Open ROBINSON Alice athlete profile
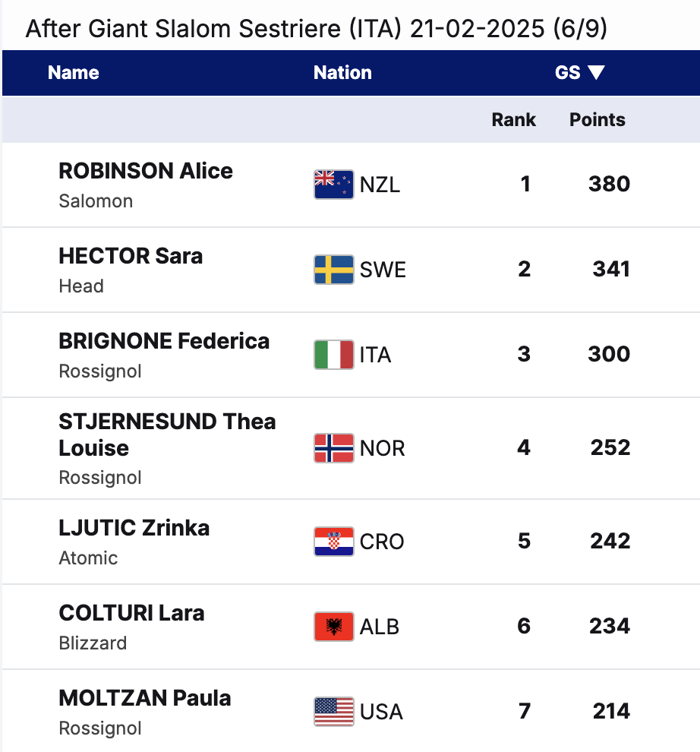Screen dimensions: 700x752 146,171
